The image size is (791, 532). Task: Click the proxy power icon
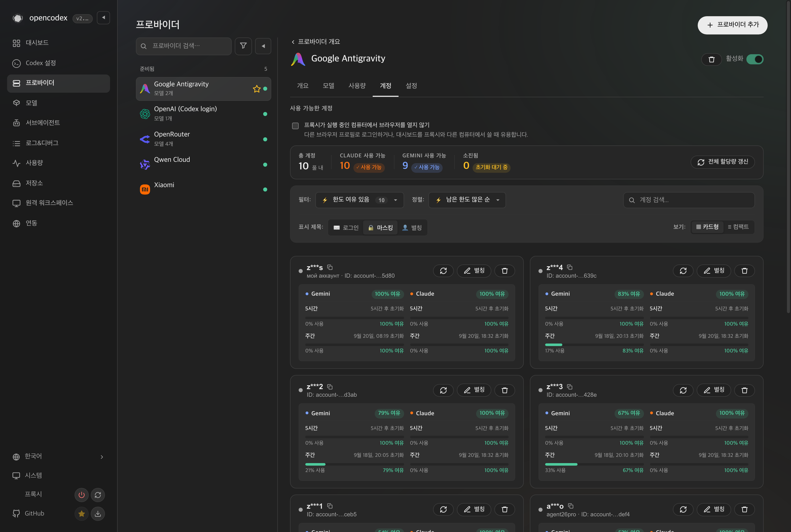[x=81, y=495]
